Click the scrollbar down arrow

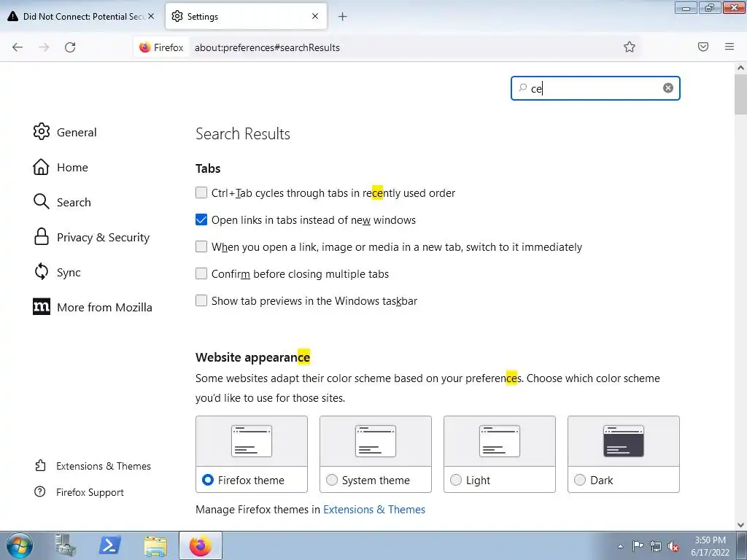coord(740,525)
